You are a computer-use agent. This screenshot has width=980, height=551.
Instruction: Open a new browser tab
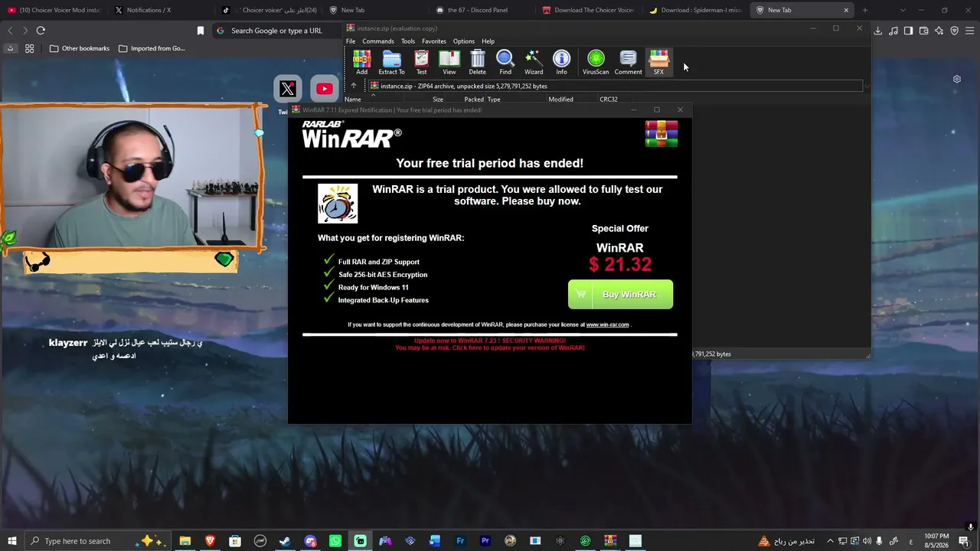pos(865,10)
